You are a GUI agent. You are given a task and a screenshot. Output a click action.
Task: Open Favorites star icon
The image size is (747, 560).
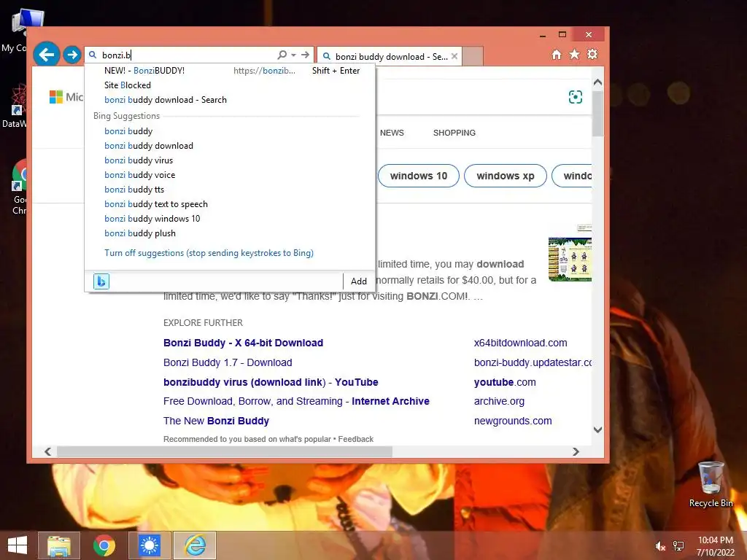[575, 54]
